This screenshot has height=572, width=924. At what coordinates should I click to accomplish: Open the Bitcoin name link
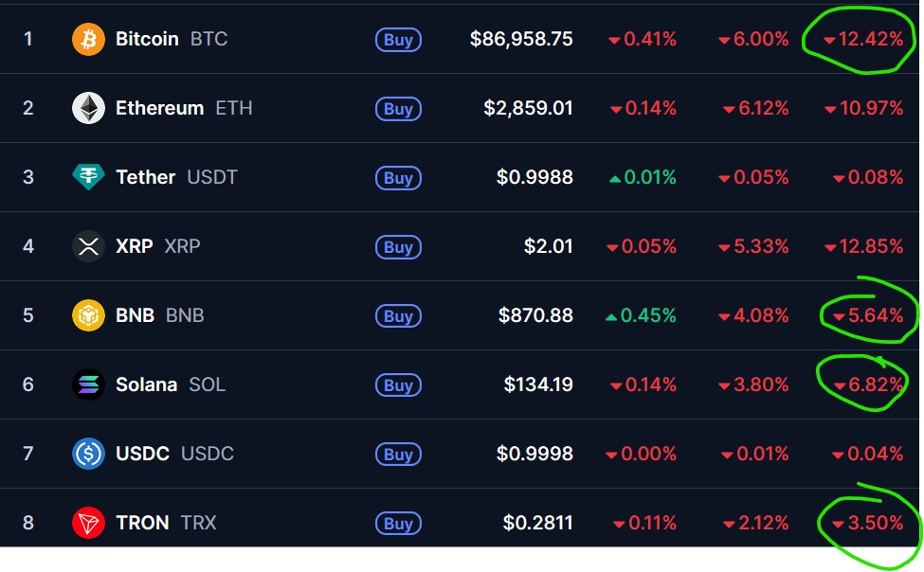click(x=147, y=40)
